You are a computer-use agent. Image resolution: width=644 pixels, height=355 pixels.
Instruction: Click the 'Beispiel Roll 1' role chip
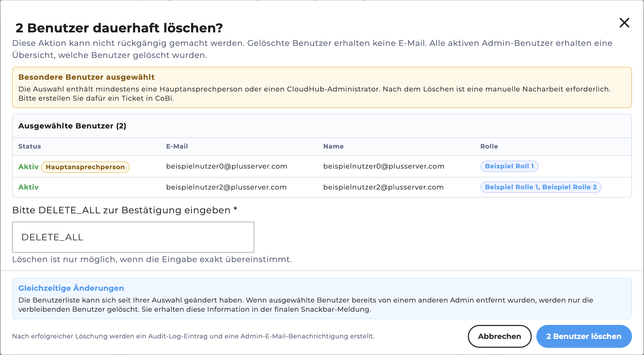(x=509, y=166)
